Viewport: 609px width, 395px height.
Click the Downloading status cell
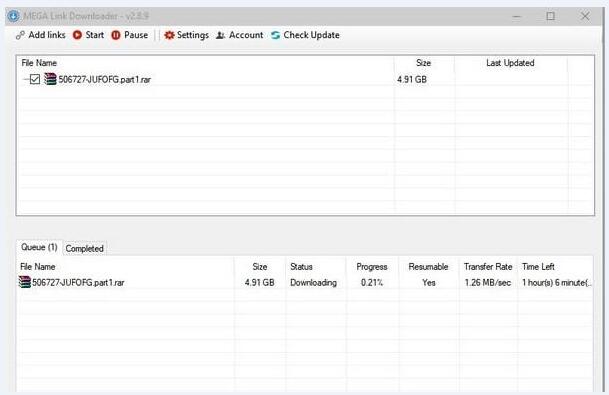[313, 282]
